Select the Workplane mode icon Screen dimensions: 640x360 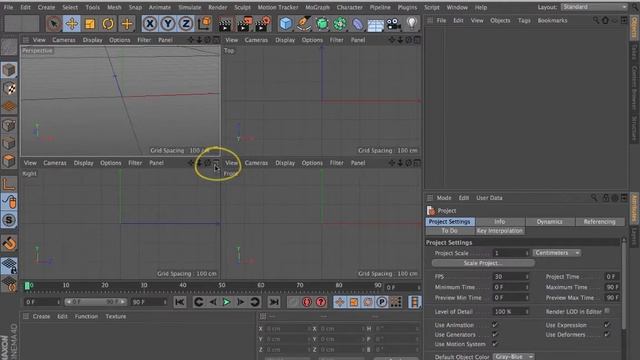(9, 106)
